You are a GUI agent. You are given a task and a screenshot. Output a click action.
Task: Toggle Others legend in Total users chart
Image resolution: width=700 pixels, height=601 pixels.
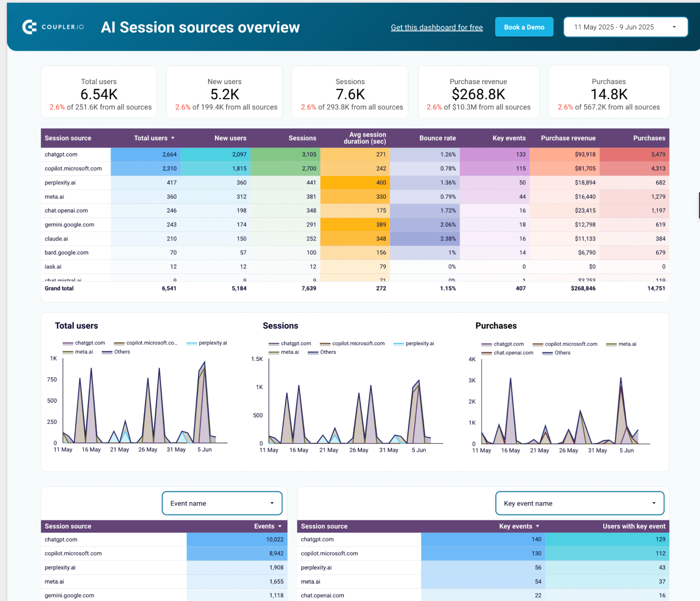(116, 352)
